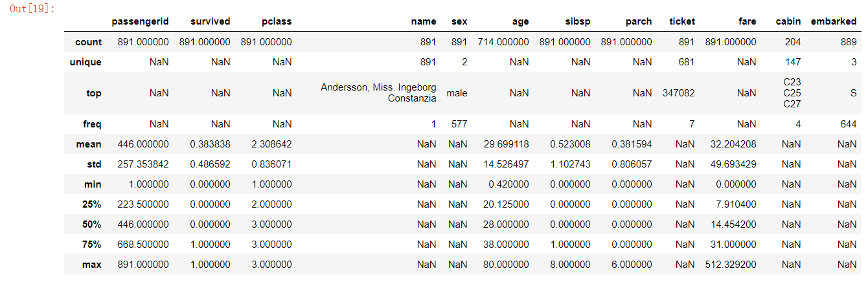Click the embarked column header
Image resolution: width=868 pixels, height=282 pixels.
coord(834,21)
